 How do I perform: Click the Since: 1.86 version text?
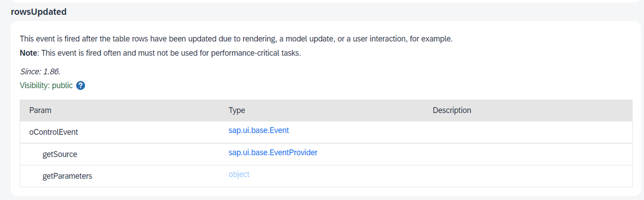pos(40,71)
